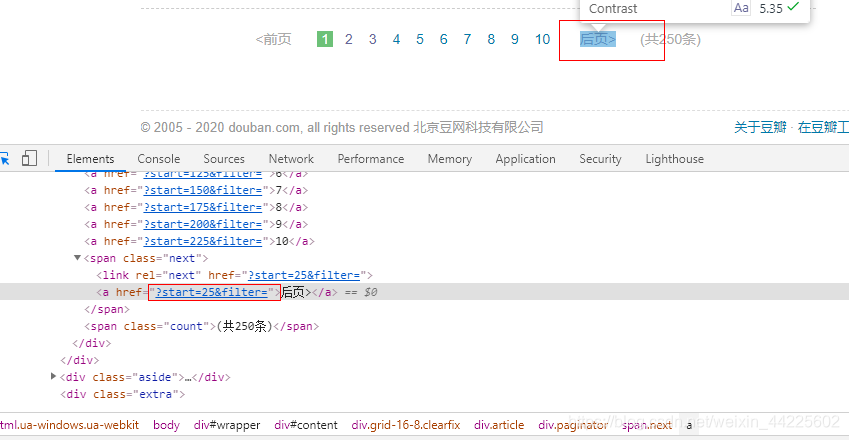
Task: Open the Console tab
Action: point(159,159)
